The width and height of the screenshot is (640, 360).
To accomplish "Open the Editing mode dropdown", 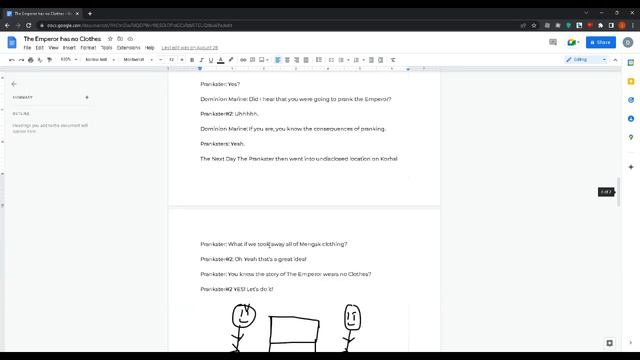I will click(586, 60).
